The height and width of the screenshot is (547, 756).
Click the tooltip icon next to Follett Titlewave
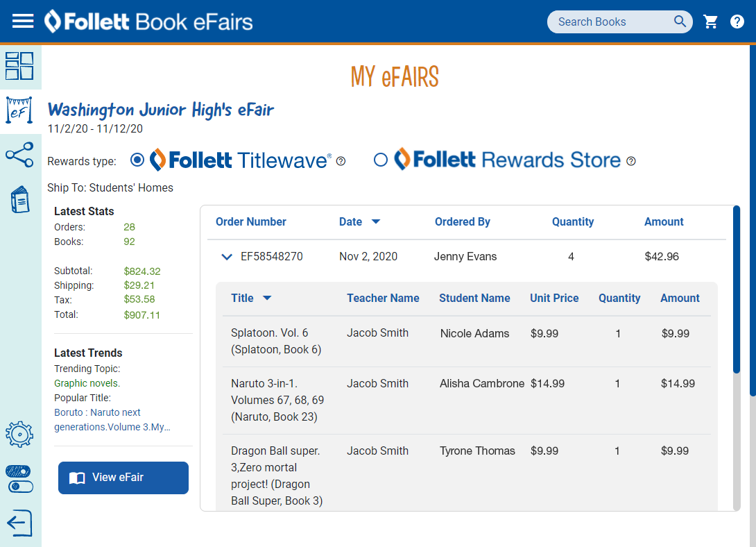[341, 161]
